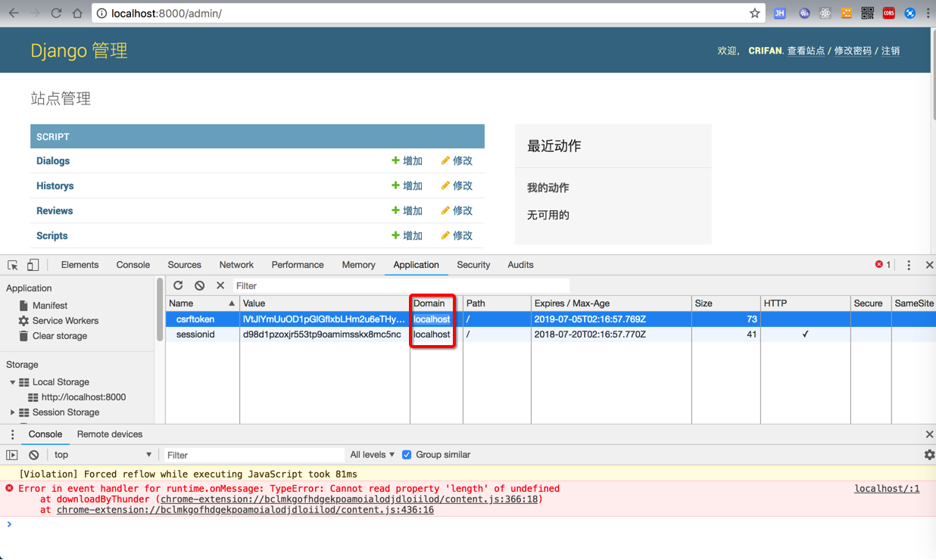Open the console drawer three-dot menu
The height and width of the screenshot is (560, 936).
click(x=12, y=434)
